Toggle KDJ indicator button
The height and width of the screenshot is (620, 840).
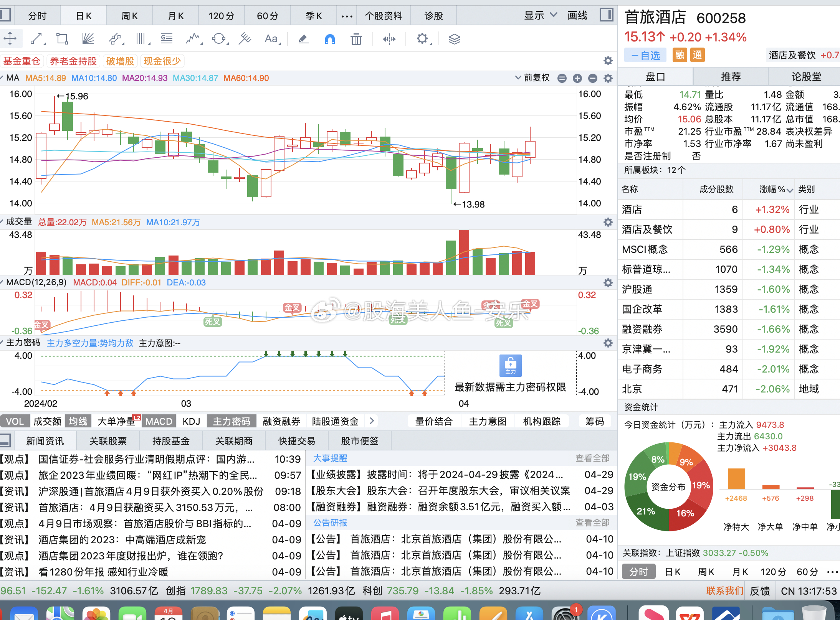click(191, 421)
